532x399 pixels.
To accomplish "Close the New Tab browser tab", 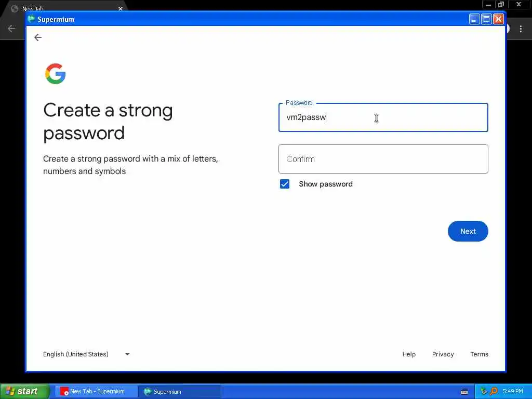I will [x=121, y=8].
